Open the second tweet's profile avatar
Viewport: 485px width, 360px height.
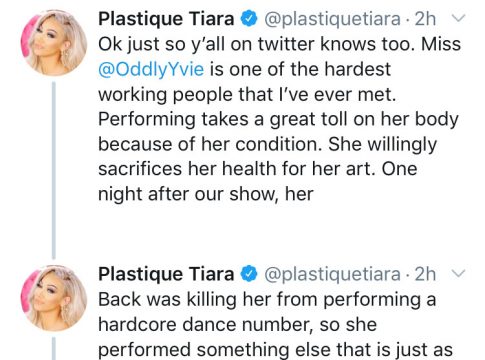(x=54, y=298)
